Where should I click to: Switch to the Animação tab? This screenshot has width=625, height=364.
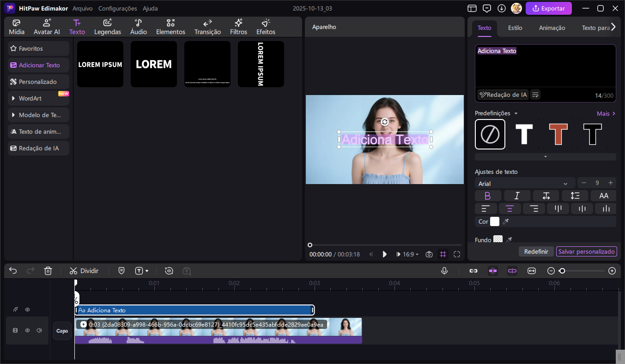point(552,28)
